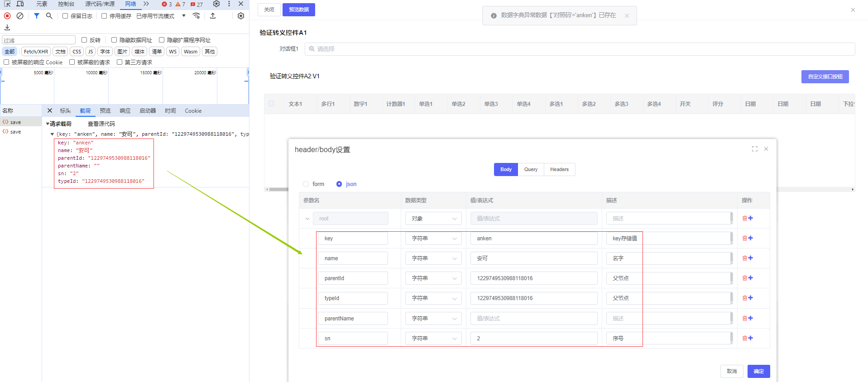Click the fullscreen icon in header/body dialog
This screenshot has height=382, width=868.
754,149
